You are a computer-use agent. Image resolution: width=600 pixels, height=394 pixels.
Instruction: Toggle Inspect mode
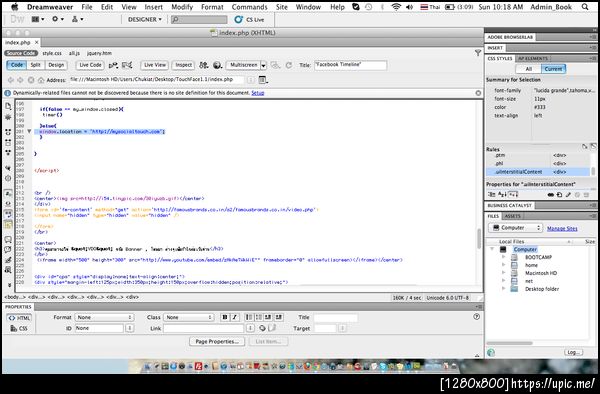click(x=184, y=65)
